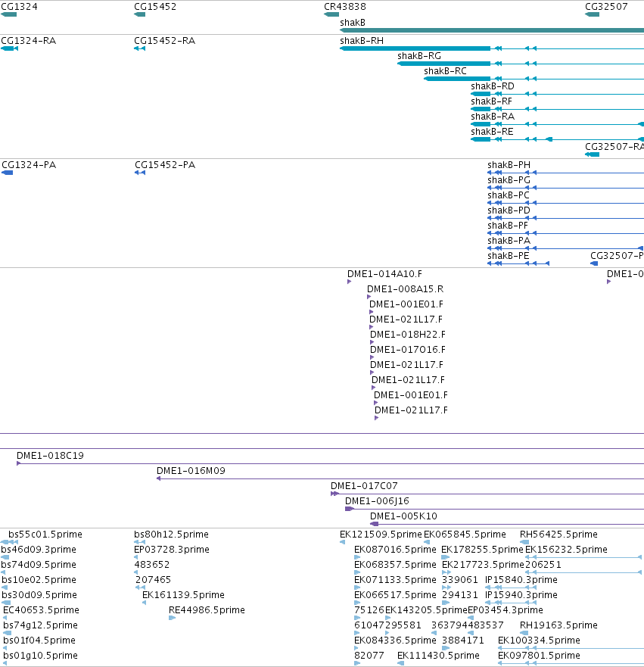This screenshot has height=667, width=644.
Task: Select the shakB-PE protein label
Action: pyautogui.click(x=509, y=256)
